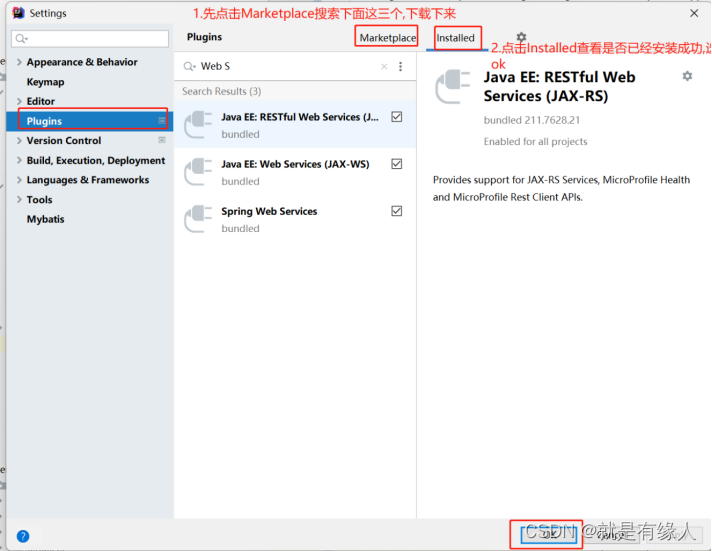This screenshot has width=712, height=551.
Task: Close the Settings dialog window
Action: [694, 13]
